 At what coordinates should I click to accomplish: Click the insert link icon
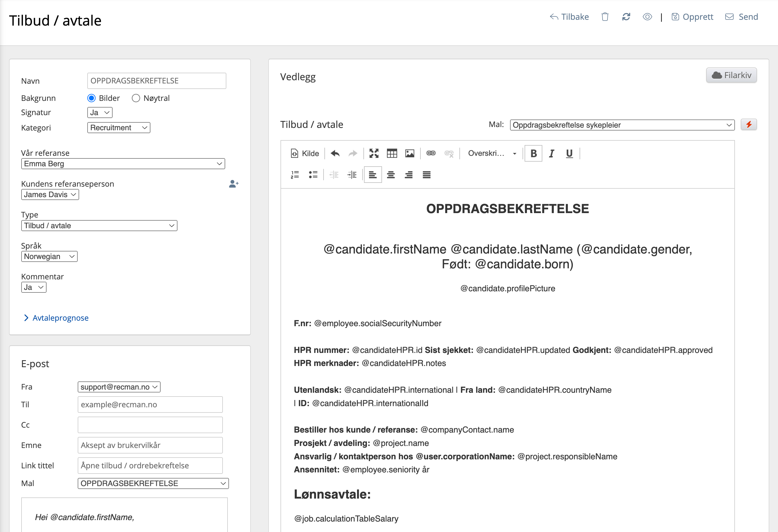(431, 153)
